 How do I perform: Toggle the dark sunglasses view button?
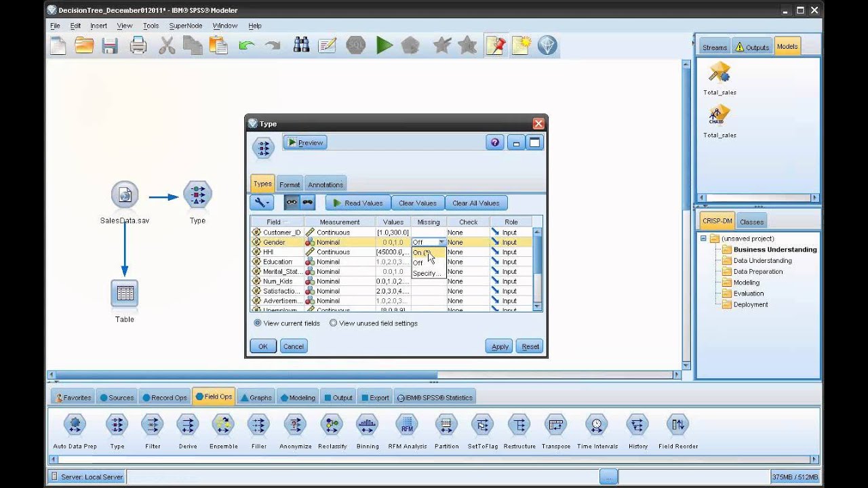pyautogui.click(x=308, y=203)
